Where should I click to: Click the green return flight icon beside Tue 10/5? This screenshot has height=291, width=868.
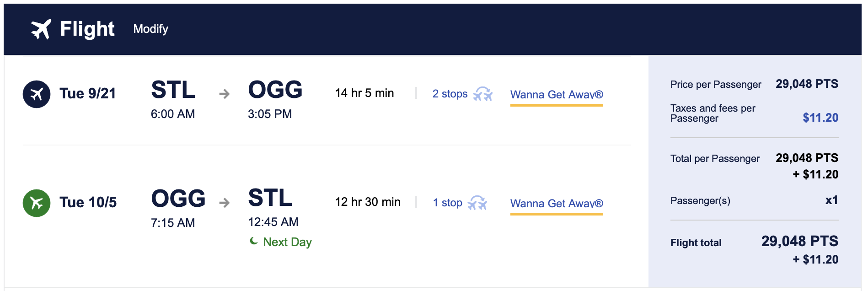(37, 203)
